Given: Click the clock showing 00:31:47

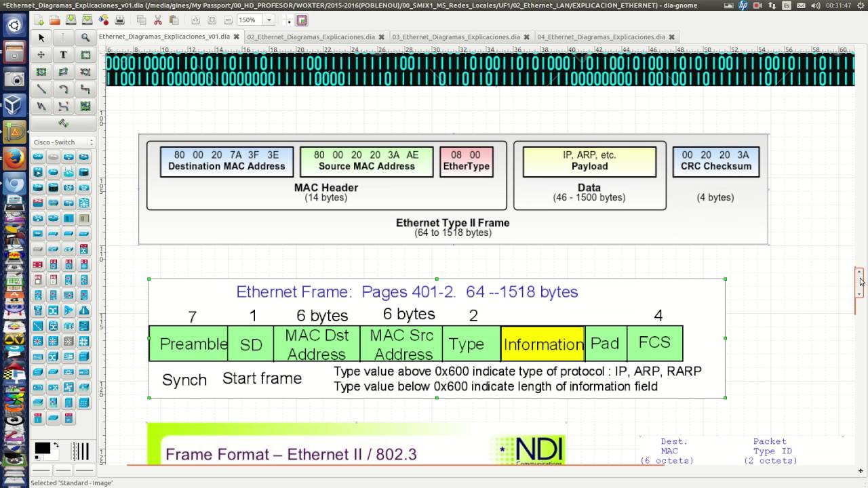Looking at the screenshot, I should pyautogui.click(x=838, y=5).
